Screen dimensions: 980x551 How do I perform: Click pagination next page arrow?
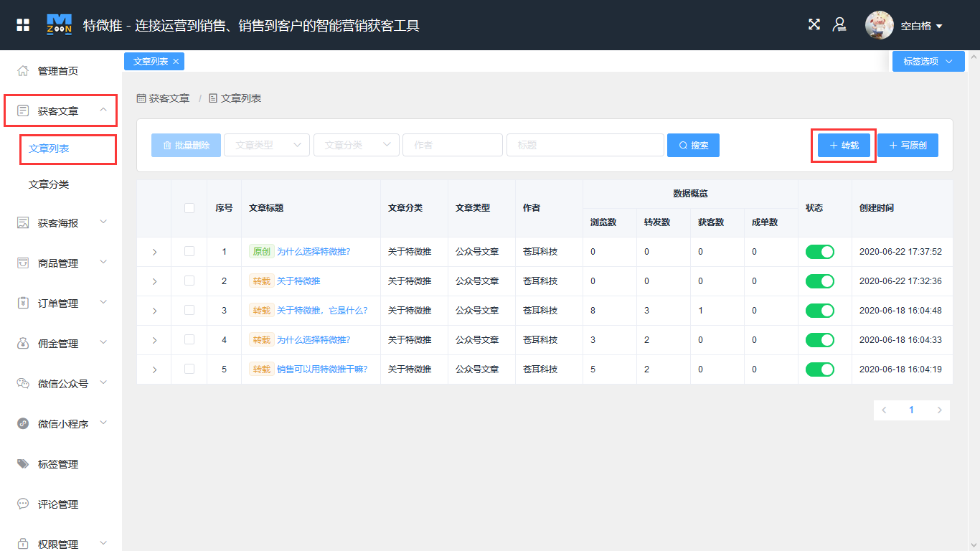[939, 410]
